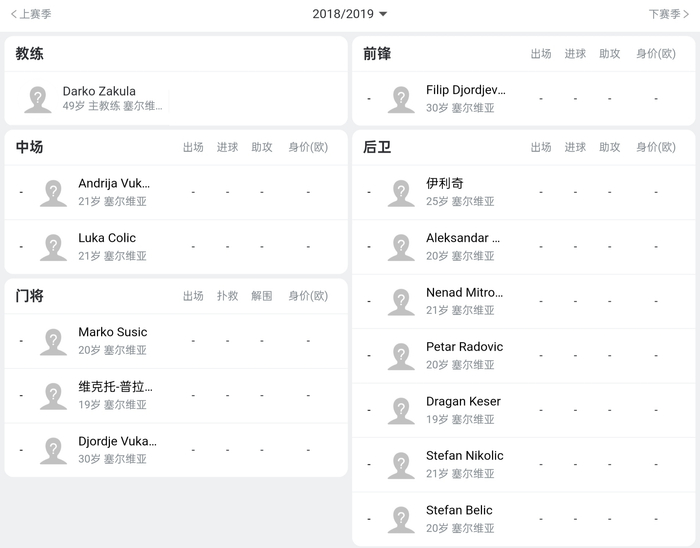
Task: Click Petar Radovic's avatar icon
Action: tap(401, 355)
